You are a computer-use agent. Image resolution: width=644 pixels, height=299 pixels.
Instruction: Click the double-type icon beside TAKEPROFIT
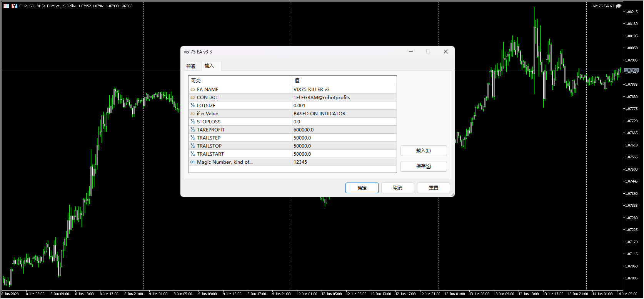192,130
